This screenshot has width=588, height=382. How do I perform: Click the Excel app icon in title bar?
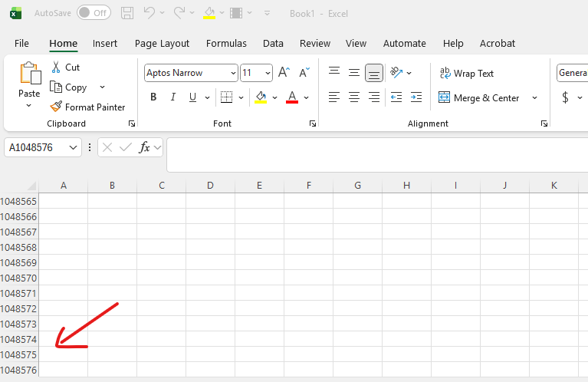15,14
